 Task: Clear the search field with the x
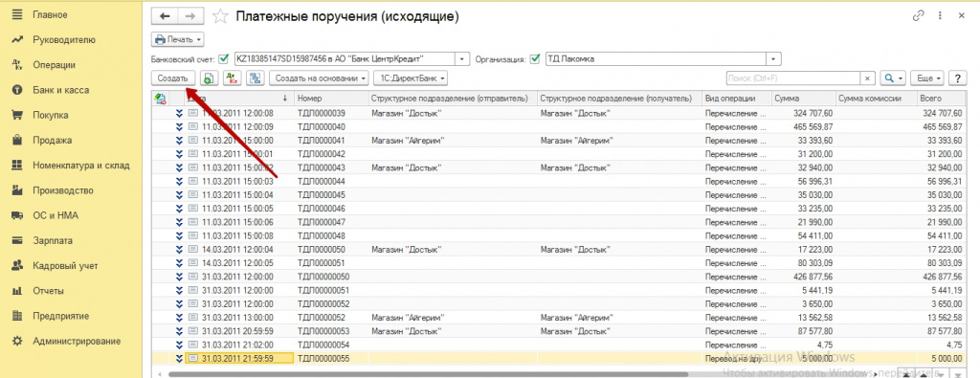[x=867, y=78]
